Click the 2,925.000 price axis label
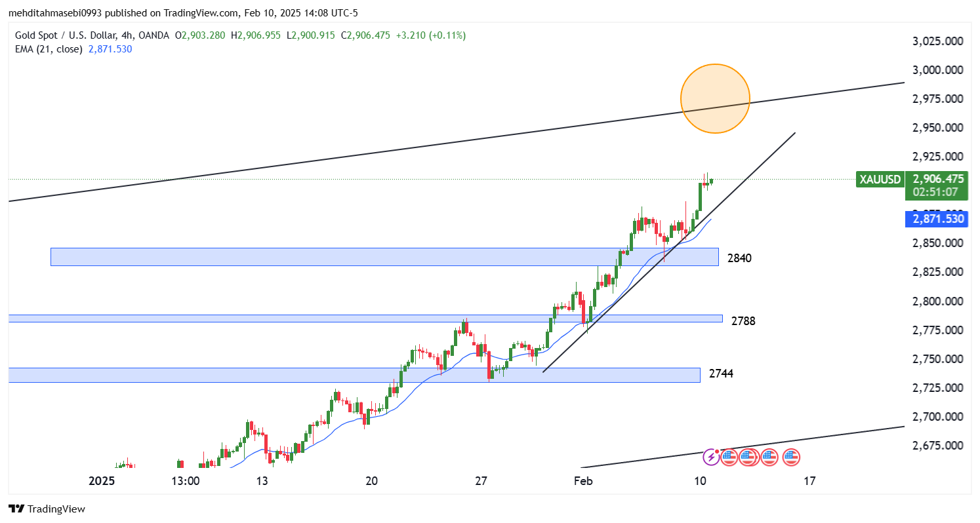Screen dimensions: 980x523 [x=938, y=157]
